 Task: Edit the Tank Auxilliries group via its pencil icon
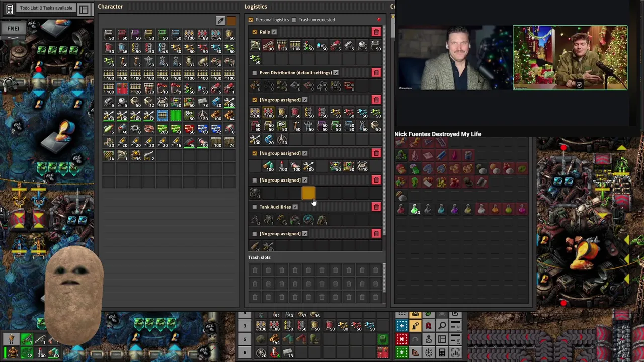[295, 207]
